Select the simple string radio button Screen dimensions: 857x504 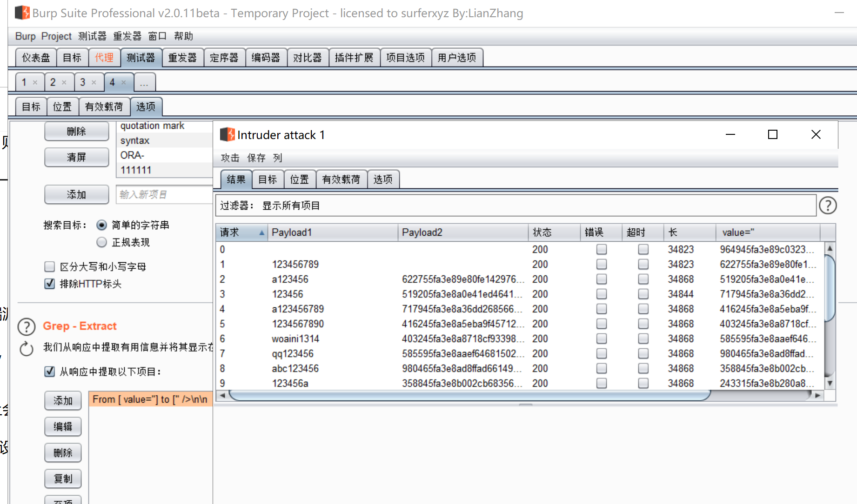(x=101, y=225)
